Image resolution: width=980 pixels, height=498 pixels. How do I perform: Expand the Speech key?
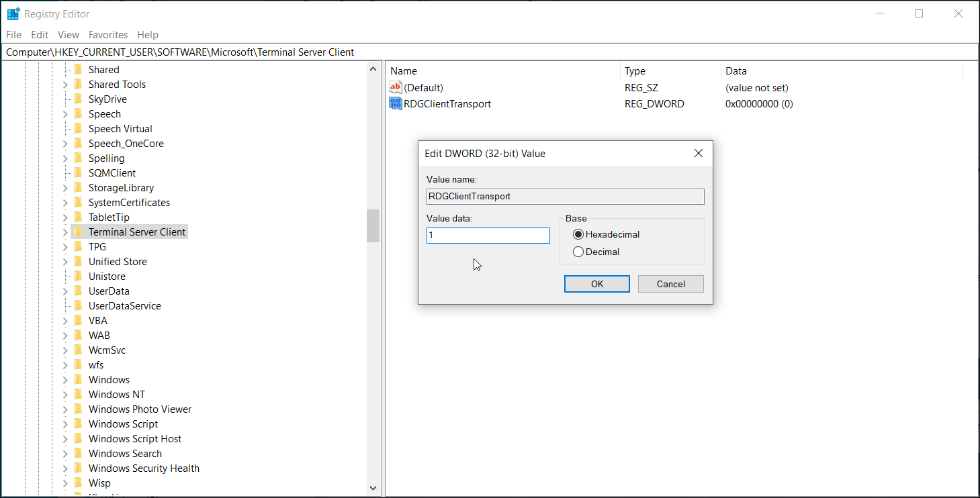click(x=65, y=114)
